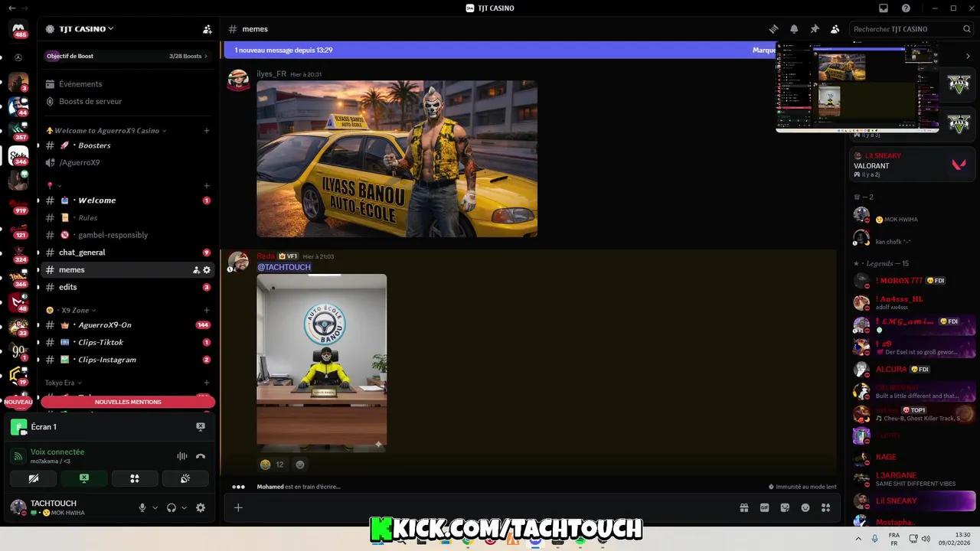Open edits channel
The image size is (980, 551).
pos(126,287)
